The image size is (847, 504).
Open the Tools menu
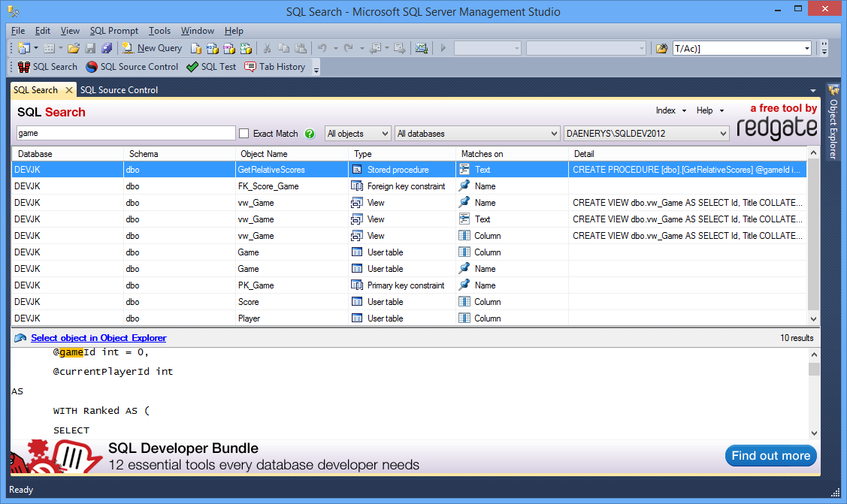coord(159,31)
